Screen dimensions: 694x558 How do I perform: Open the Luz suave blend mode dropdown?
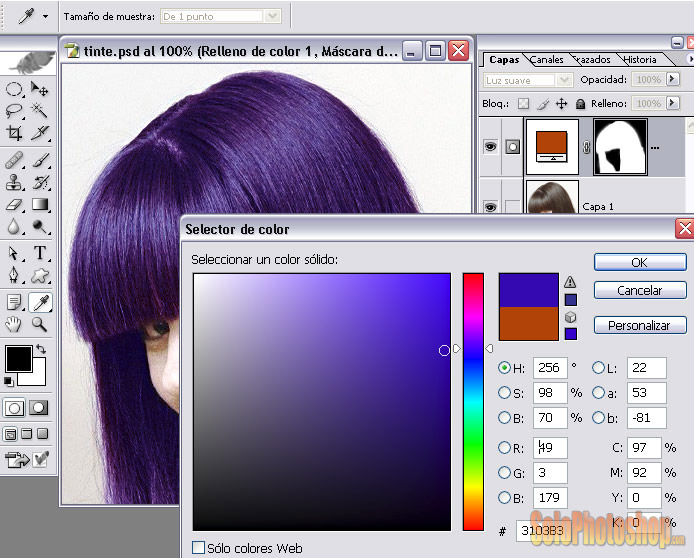(563, 80)
